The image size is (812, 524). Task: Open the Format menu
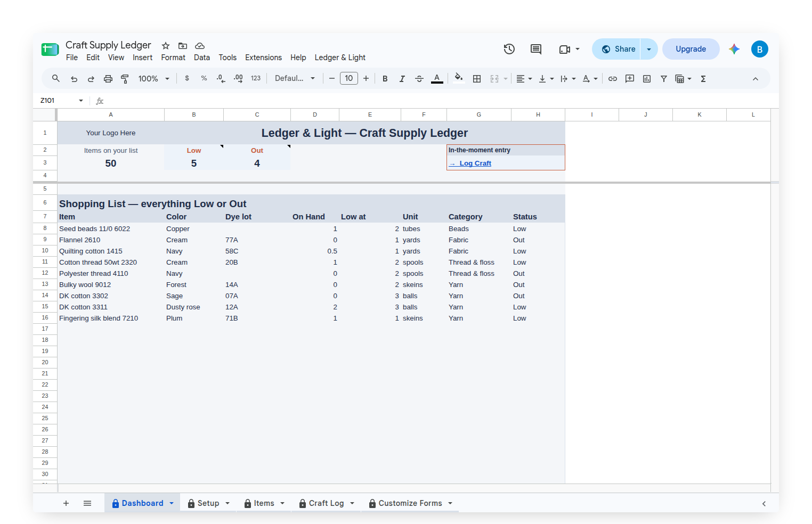[x=173, y=58]
